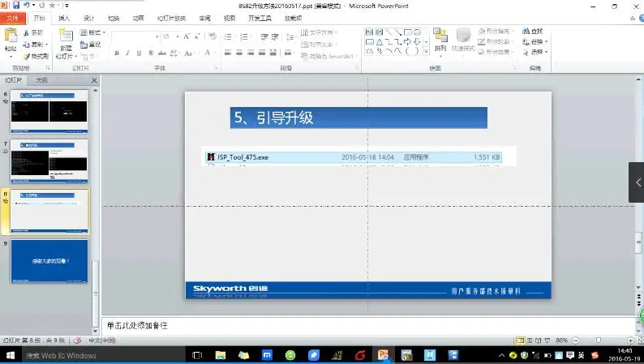644x364 pixels.
Task: Justify the paragraph text
Action: coord(262,53)
